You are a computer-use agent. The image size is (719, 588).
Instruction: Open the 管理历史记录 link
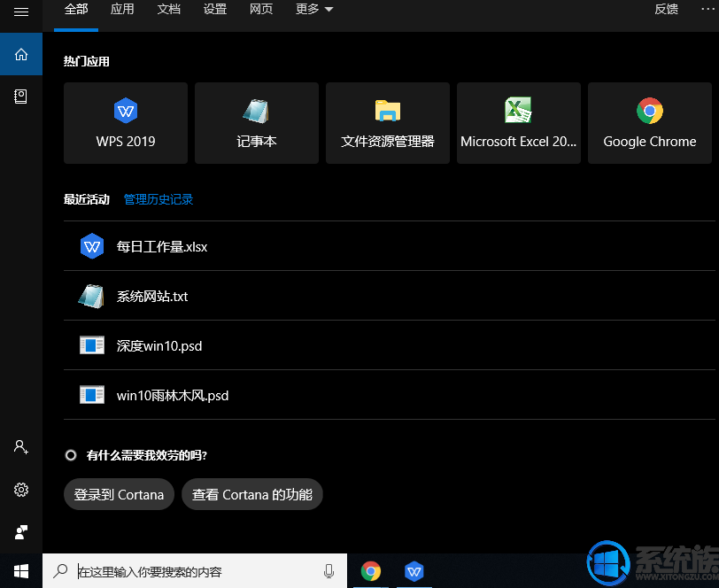(x=158, y=199)
